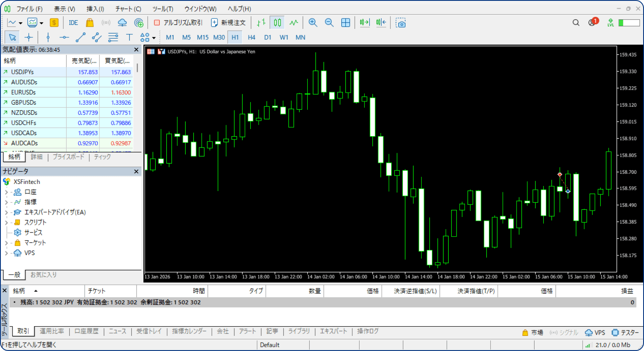Viewport: 644px width, 351px height.
Task: Expand the エキスパートアドバイザ(EA) tree node
Action: pos(6,212)
